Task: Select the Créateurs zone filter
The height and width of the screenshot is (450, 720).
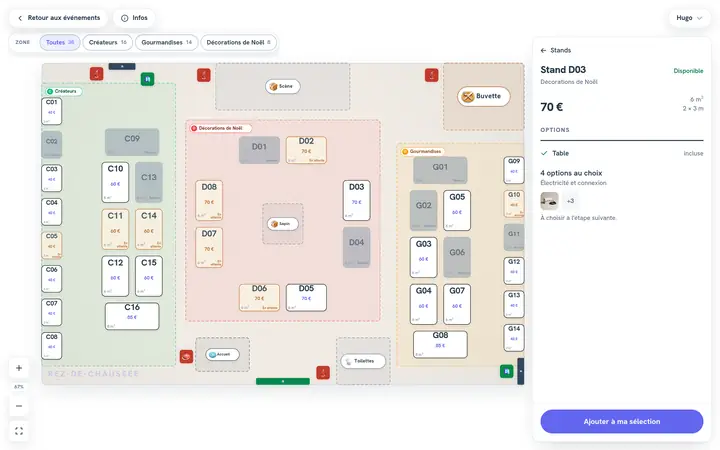Action: coord(107,42)
